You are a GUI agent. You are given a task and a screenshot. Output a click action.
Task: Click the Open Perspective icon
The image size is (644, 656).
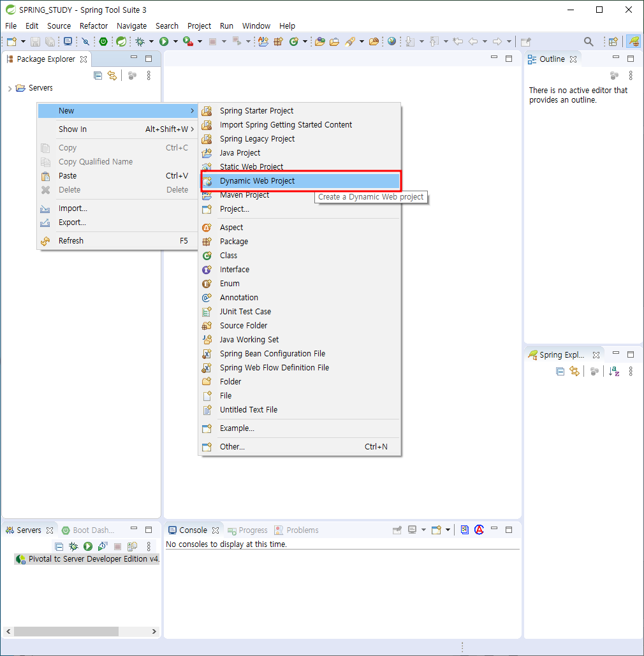(613, 41)
